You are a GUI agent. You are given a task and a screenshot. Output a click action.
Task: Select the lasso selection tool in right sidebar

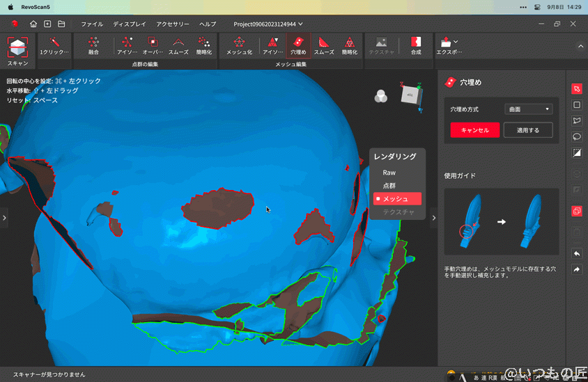(576, 136)
